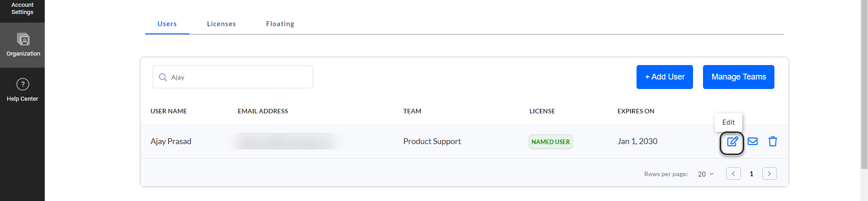Switch to the Users tab
This screenshot has width=868, height=201.
click(x=167, y=24)
